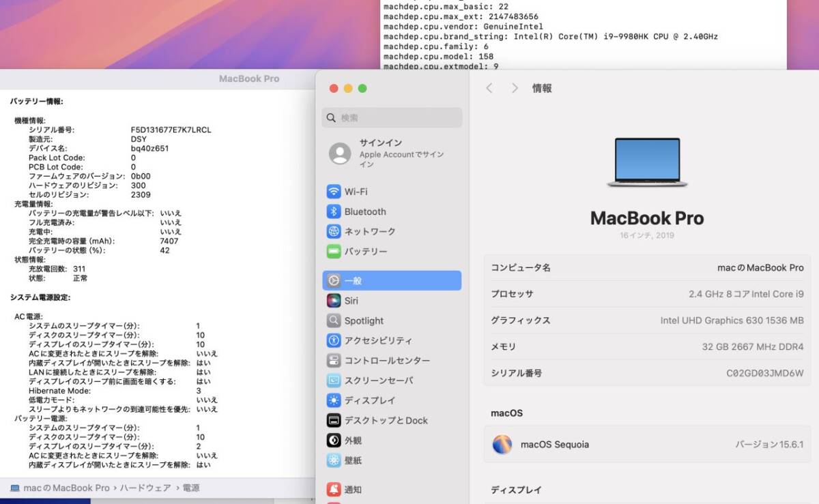This screenshot has width=819, height=504.
Task: Click inside the 検索 search field
Action: coord(392,117)
